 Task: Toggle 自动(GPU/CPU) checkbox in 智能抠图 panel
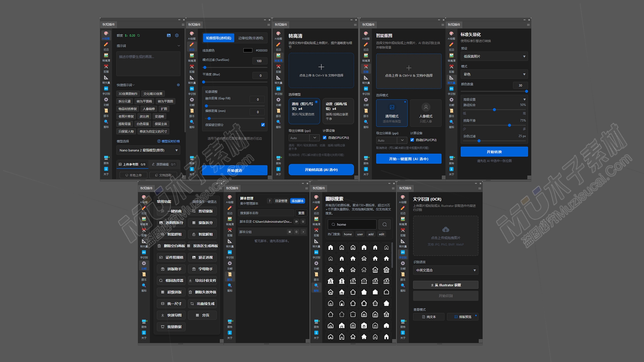click(x=412, y=140)
